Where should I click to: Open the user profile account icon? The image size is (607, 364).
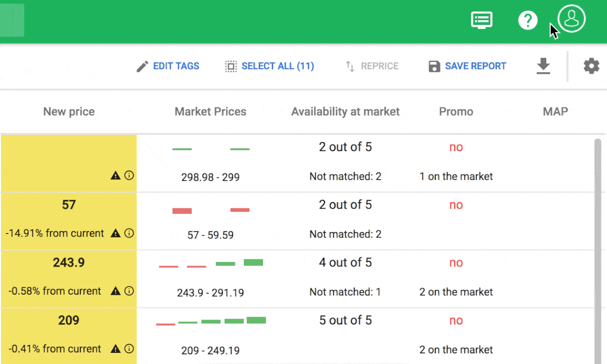point(571,20)
